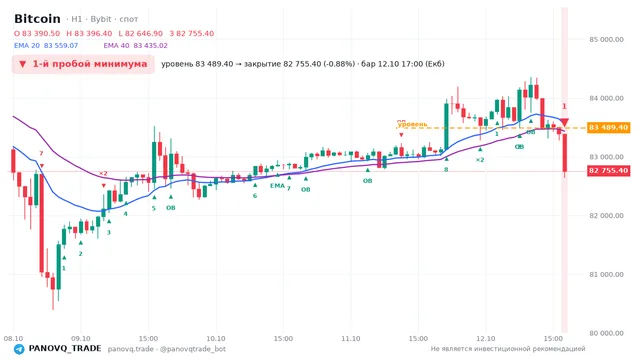This screenshot has width=640, height=360.
Task: Click the high price H 83 396.40
Action: pos(89,33)
